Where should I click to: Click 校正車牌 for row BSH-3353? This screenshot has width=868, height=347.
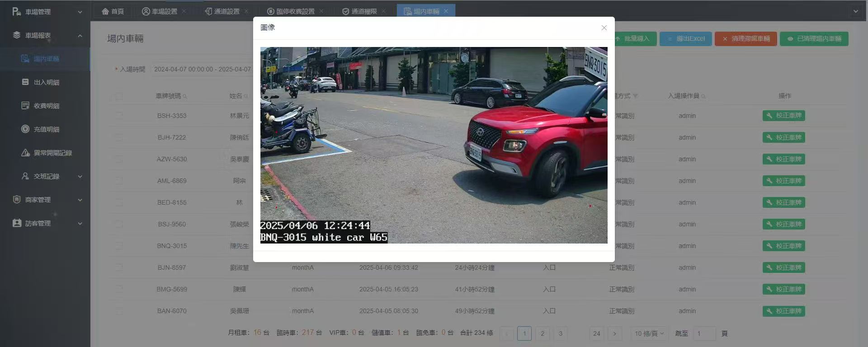(783, 116)
